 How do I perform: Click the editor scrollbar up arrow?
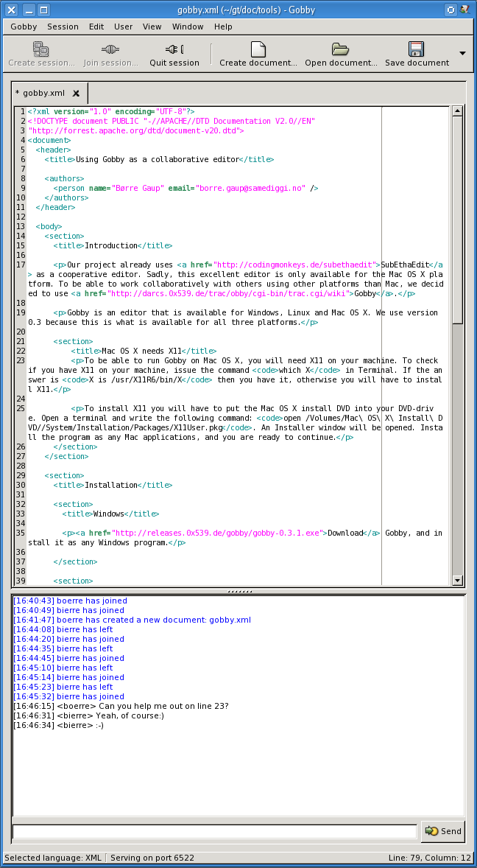(457, 111)
